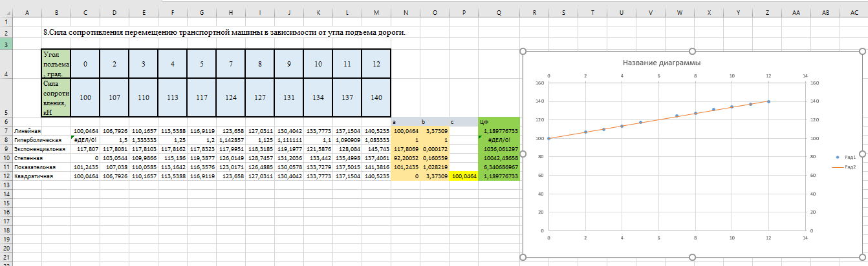Click the chart's top-middle resize handle

click(x=693, y=52)
